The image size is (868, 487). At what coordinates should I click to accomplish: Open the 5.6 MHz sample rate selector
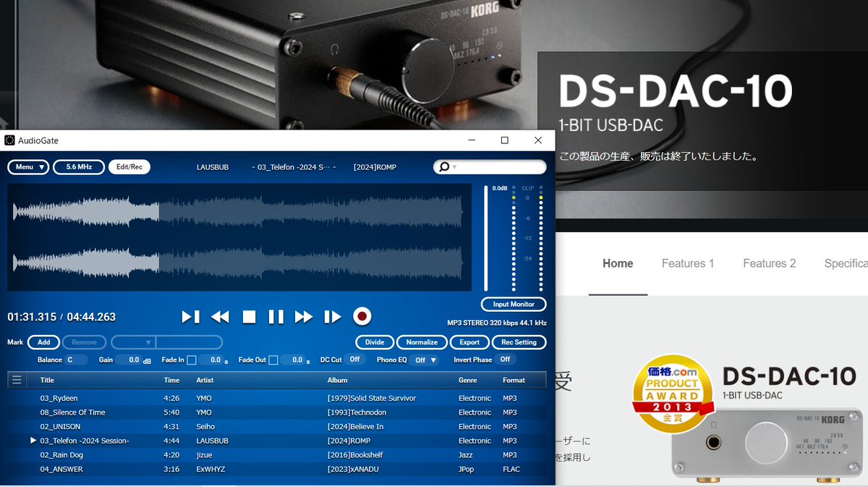click(79, 167)
